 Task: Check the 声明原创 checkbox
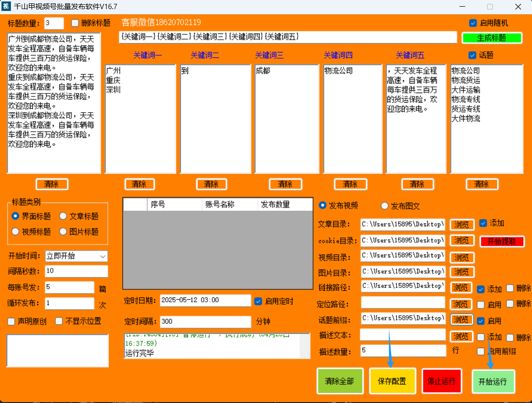[x=12, y=321]
